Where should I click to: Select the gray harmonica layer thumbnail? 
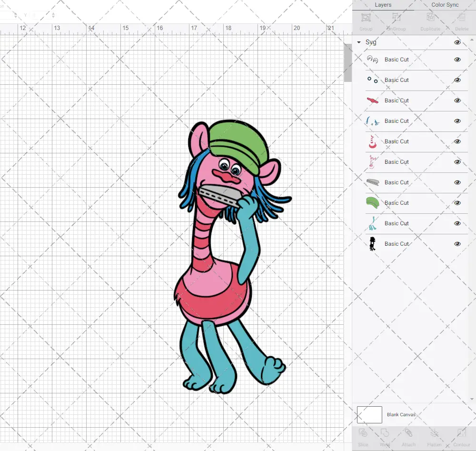373,182
